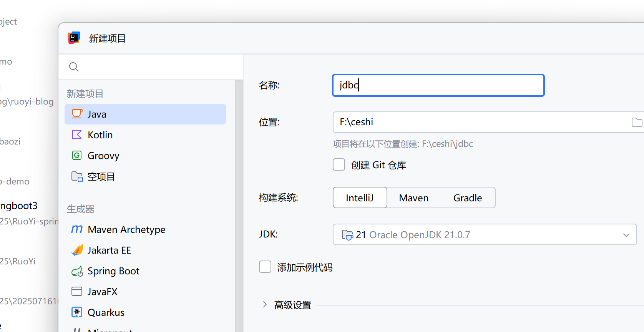Click the 高级设置 label
This screenshot has width=644, height=332.
pos(293,305)
